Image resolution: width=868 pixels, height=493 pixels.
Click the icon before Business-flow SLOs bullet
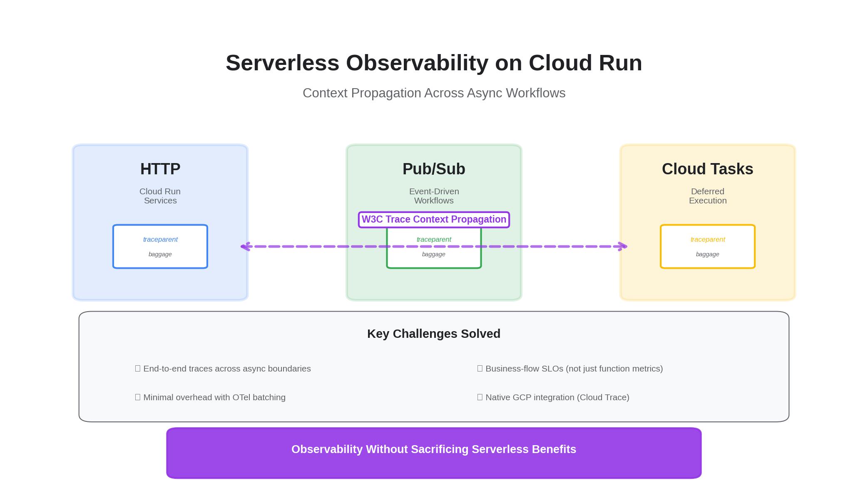click(480, 368)
